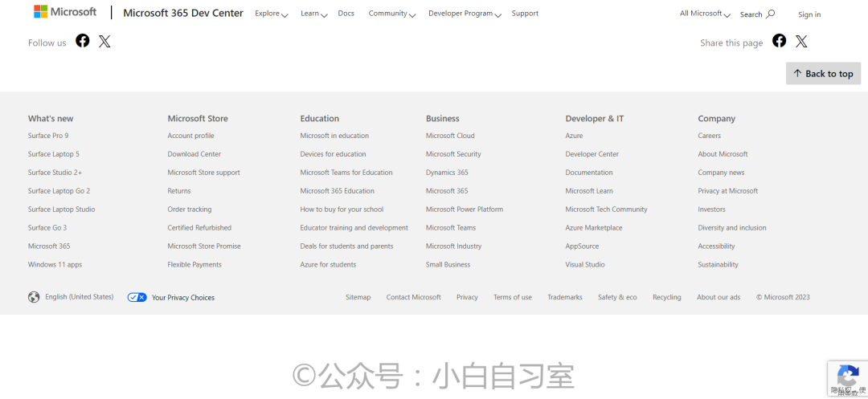Open Educator training and development link
Viewport: 868px width, 399px height.
point(354,228)
